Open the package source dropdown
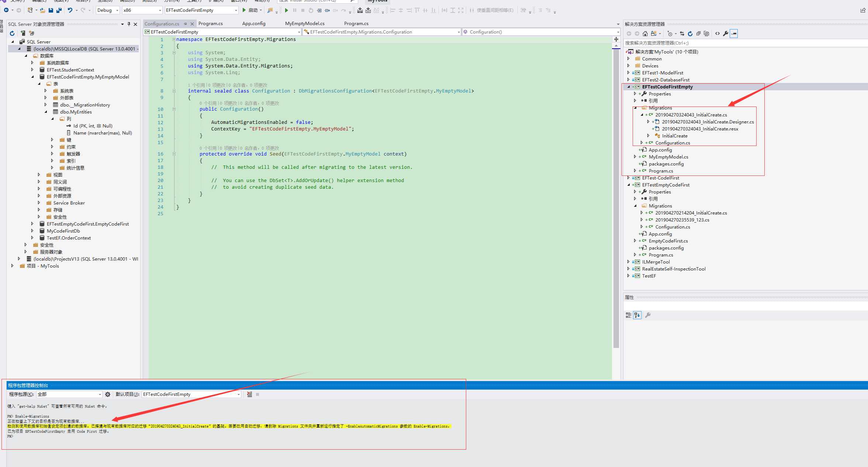The height and width of the screenshot is (467, 868). coord(69,394)
